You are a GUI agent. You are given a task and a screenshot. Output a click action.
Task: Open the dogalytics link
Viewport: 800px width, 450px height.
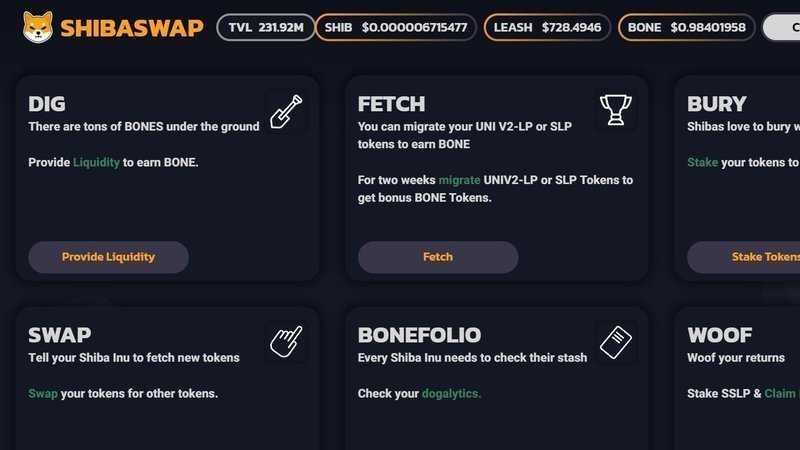tap(452, 394)
